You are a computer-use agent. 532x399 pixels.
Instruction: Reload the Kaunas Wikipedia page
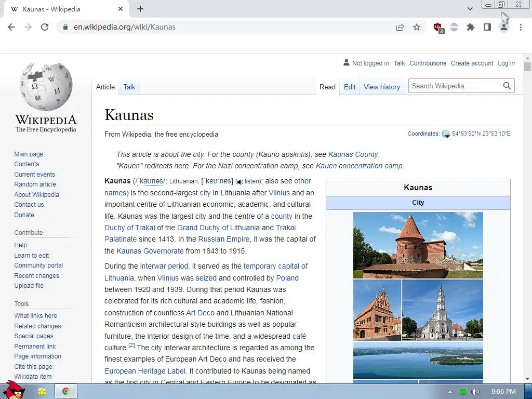point(45,27)
